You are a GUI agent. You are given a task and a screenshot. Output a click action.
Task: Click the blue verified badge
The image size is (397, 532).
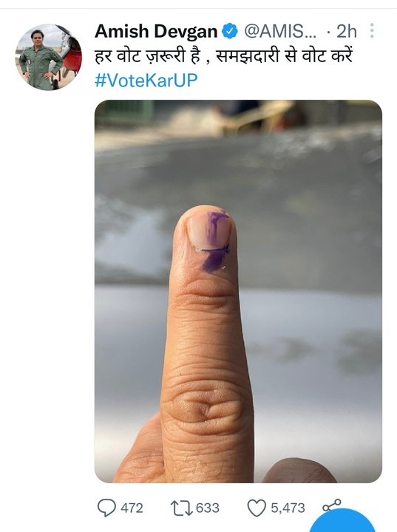pyautogui.click(x=230, y=31)
